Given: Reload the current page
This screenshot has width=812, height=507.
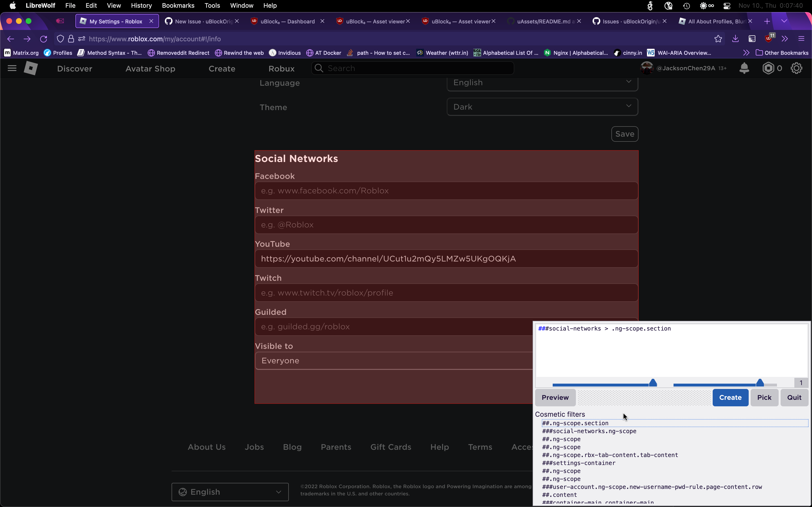Looking at the screenshot, I should coord(43,39).
